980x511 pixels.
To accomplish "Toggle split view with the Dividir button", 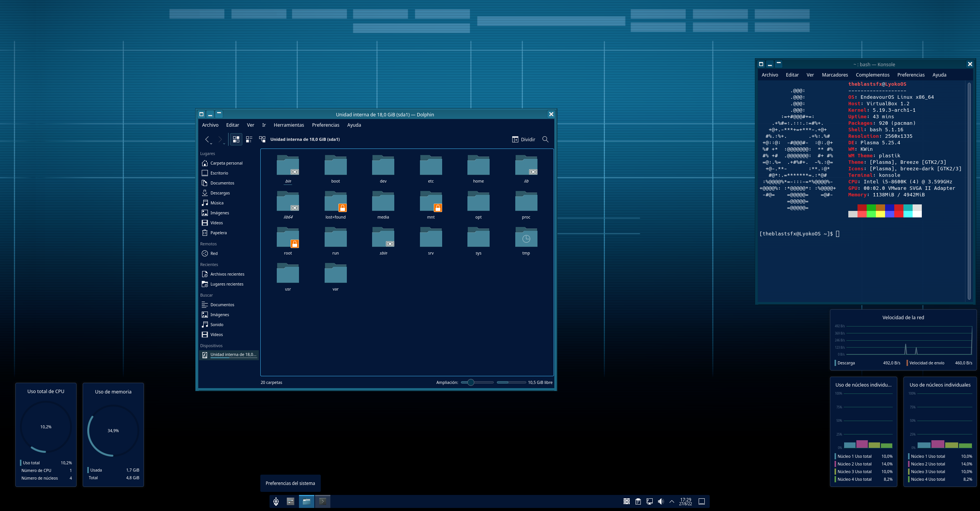I will pos(523,139).
